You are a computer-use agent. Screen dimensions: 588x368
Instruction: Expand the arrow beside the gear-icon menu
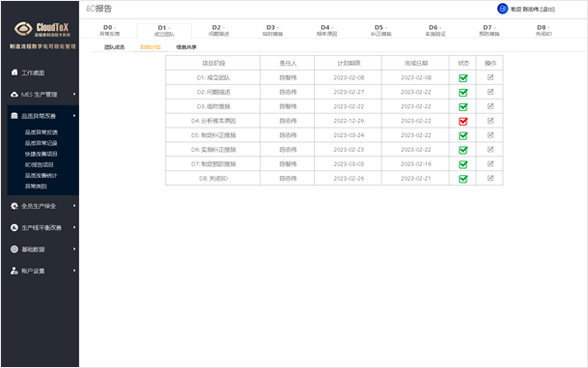pyautogui.click(x=74, y=206)
